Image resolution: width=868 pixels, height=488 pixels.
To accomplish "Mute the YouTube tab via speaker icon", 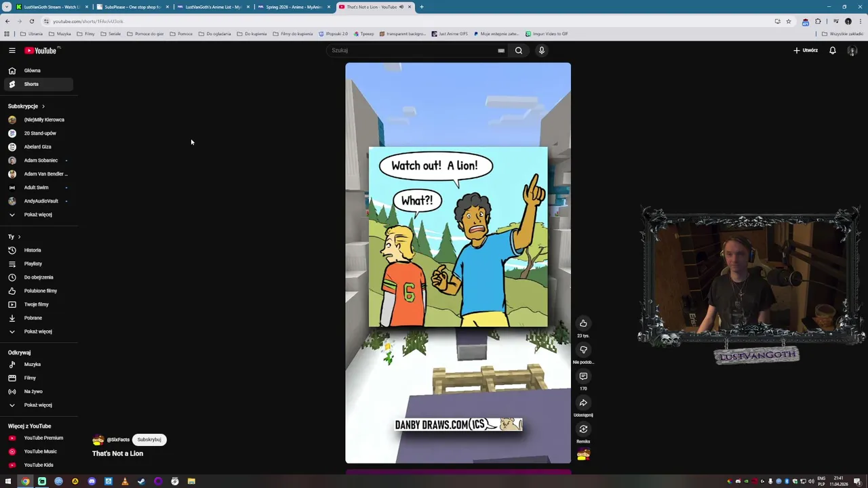I will 401,7.
